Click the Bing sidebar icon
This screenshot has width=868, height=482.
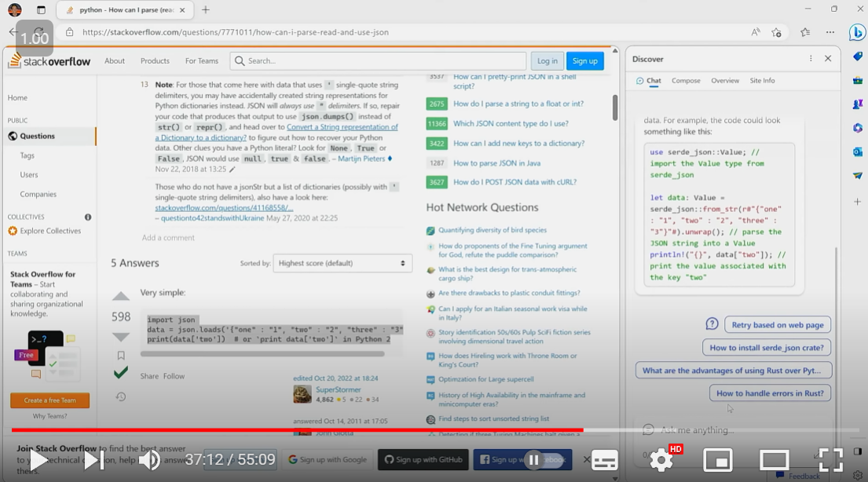pos(857,33)
